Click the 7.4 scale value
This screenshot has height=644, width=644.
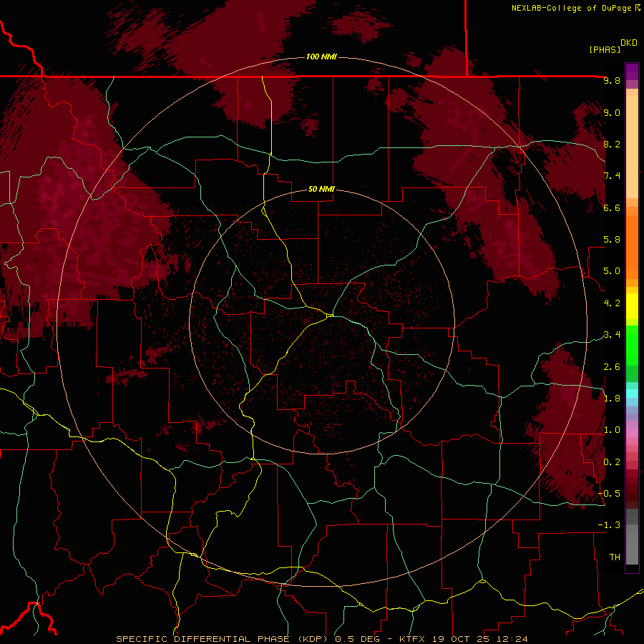pos(612,176)
